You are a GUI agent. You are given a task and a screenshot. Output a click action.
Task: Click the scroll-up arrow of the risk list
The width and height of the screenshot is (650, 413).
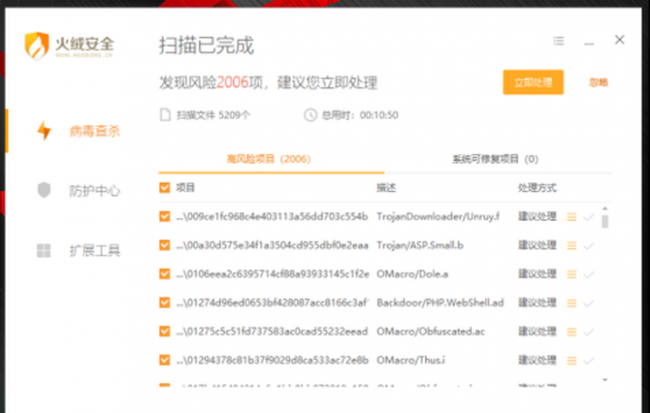click(605, 209)
